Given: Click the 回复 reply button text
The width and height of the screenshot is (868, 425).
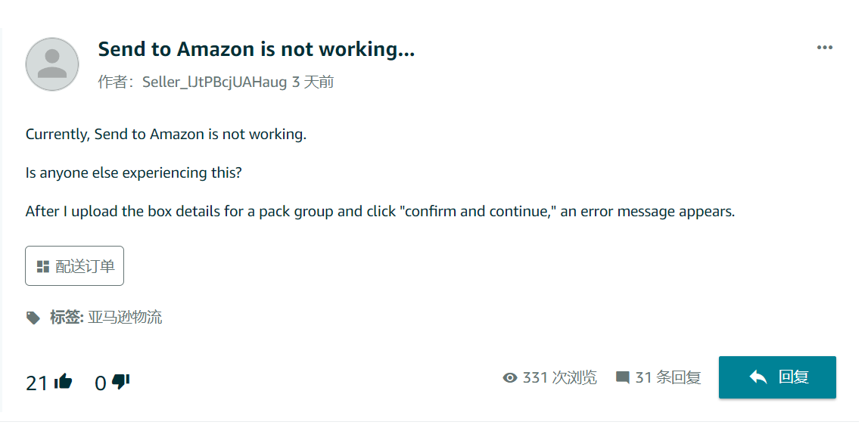Looking at the screenshot, I should pyautogui.click(x=793, y=377).
